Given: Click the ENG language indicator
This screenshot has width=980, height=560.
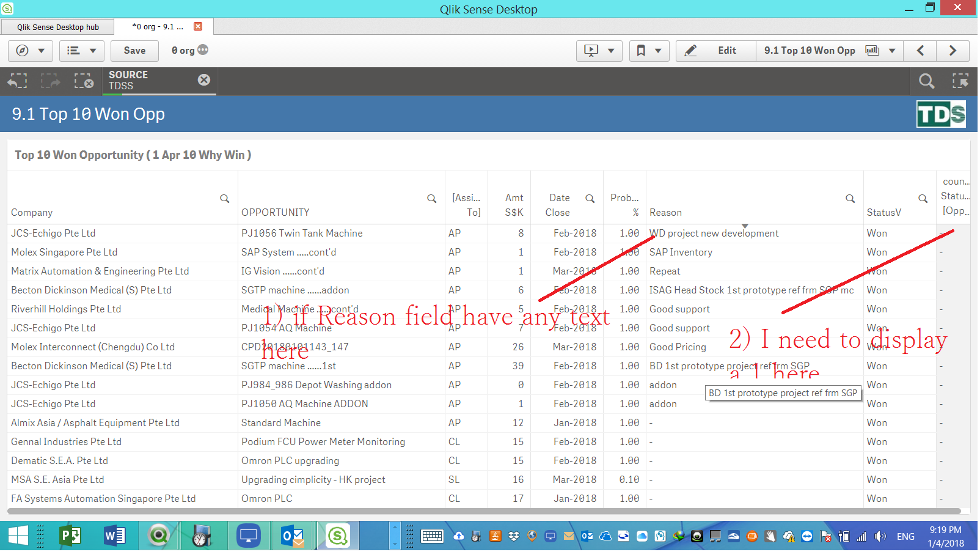Looking at the screenshot, I should [905, 537].
